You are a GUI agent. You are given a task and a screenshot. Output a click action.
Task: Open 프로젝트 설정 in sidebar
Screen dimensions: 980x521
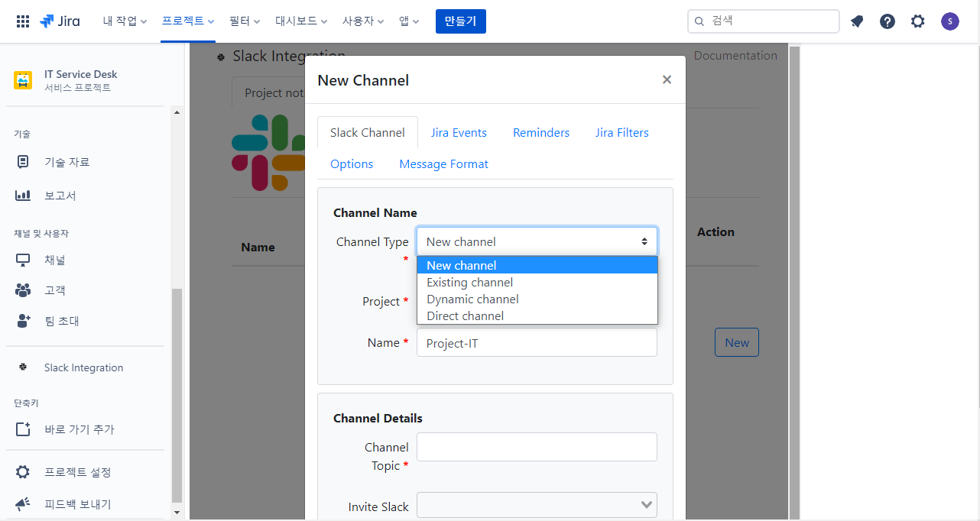click(77, 472)
